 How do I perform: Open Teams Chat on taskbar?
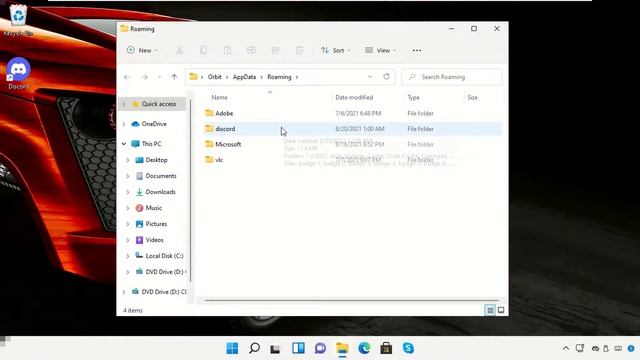(320, 348)
